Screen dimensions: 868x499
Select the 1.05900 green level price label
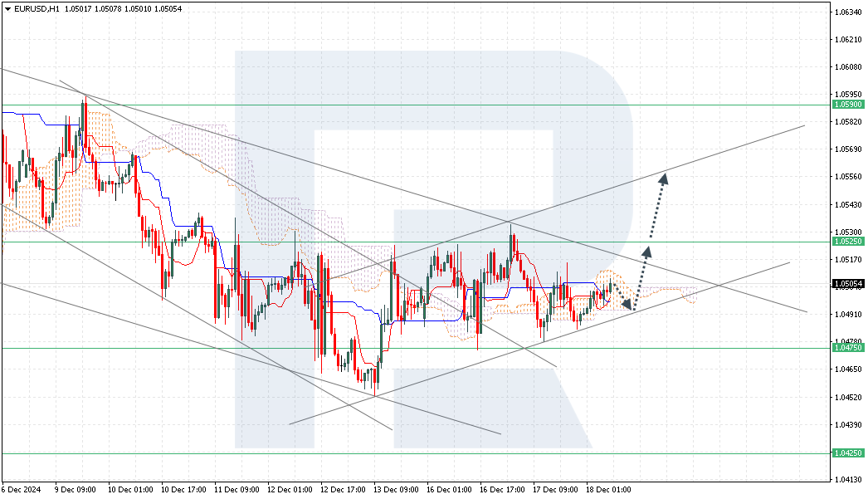tap(848, 105)
